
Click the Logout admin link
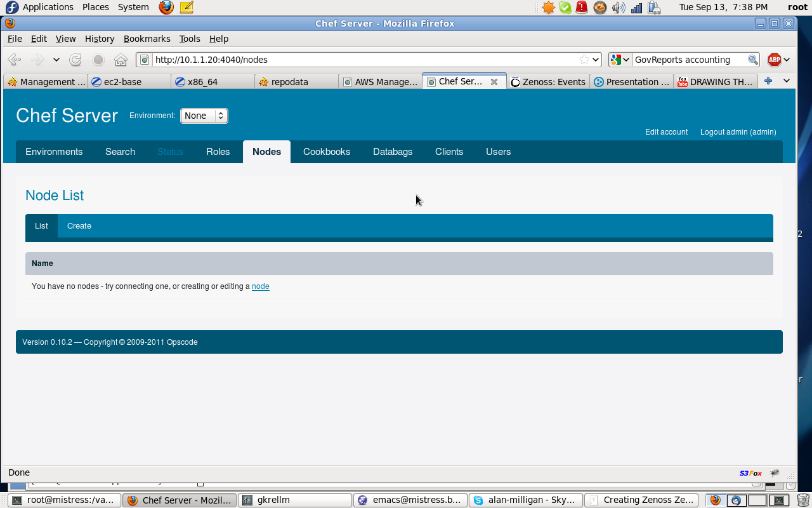coord(738,132)
